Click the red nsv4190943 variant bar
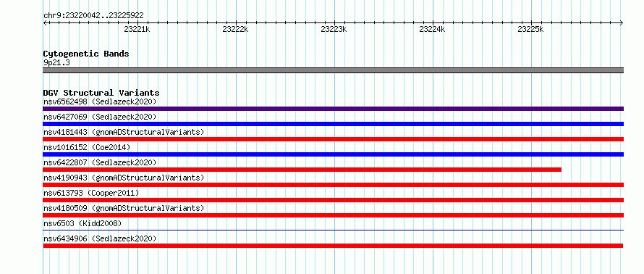 click(x=334, y=185)
